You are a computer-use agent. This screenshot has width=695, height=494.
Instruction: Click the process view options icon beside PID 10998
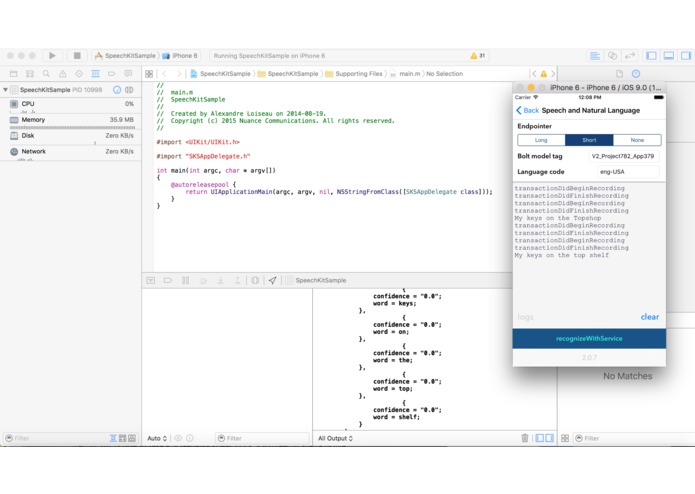tap(129, 89)
